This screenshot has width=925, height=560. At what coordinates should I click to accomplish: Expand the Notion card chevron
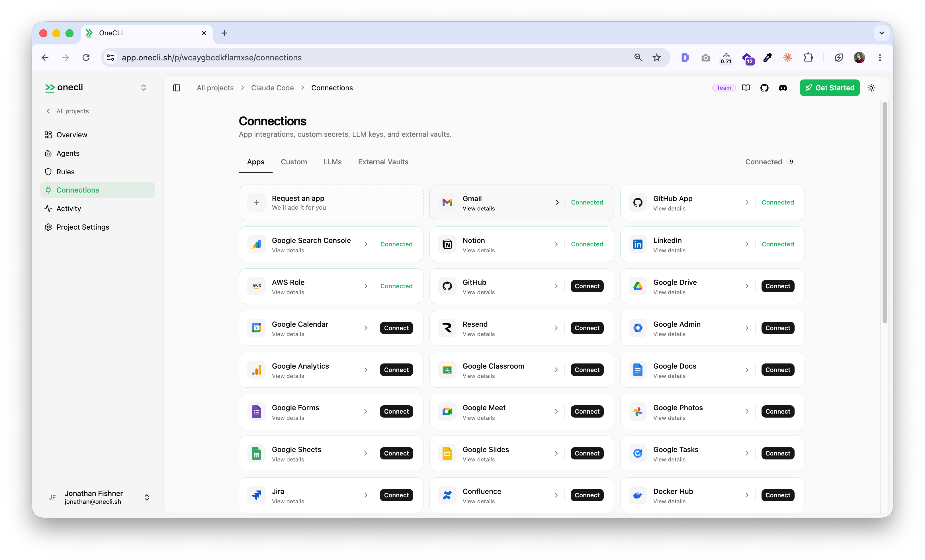pyautogui.click(x=556, y=244)
